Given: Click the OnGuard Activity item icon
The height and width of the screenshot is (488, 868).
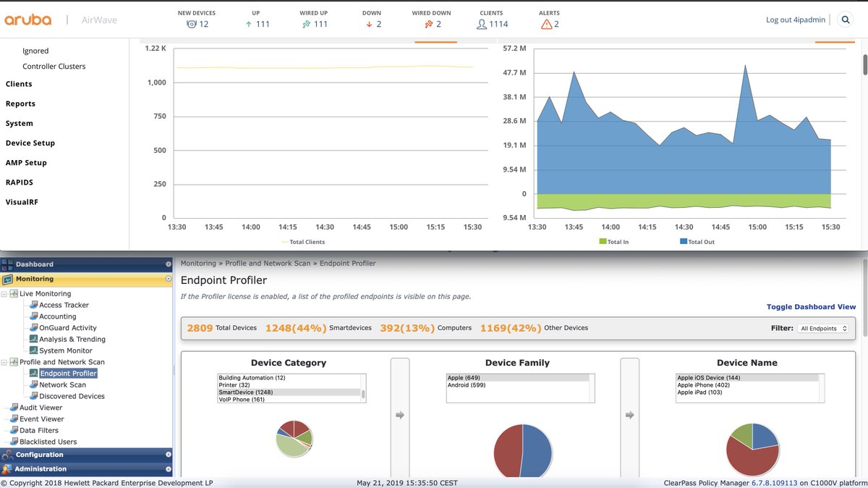Looking at the screenshot, I should tap(33, 328).
